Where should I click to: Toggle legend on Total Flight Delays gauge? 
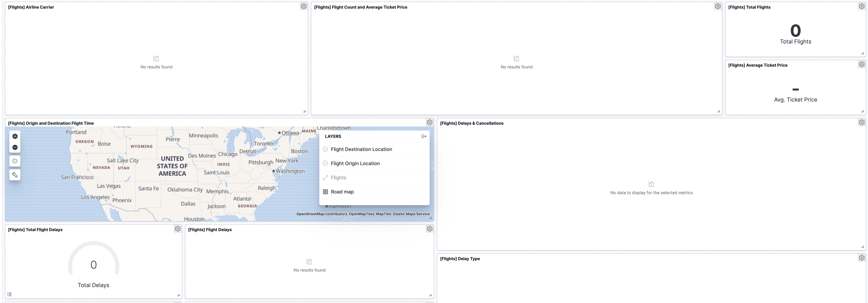point(9,294)
